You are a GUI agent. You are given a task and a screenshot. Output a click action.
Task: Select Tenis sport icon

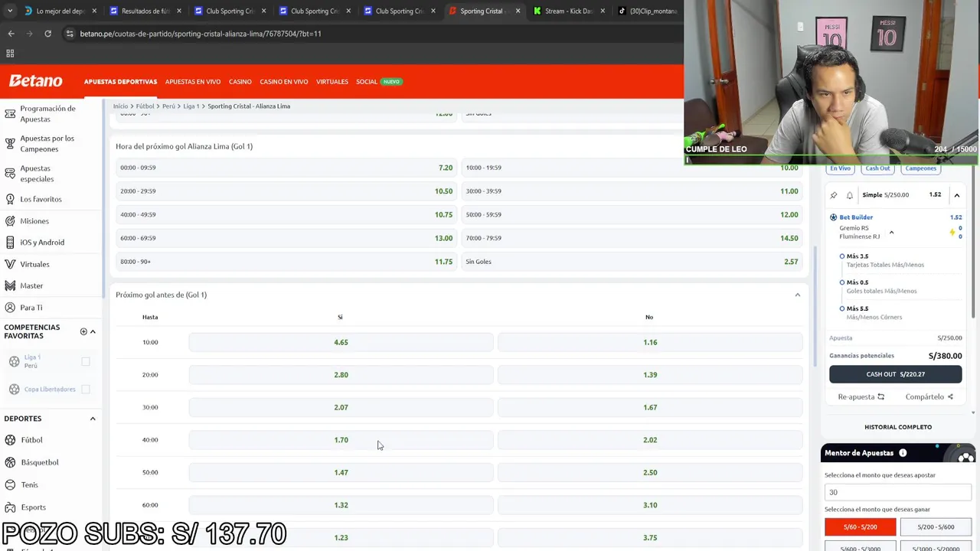point(10,484)
